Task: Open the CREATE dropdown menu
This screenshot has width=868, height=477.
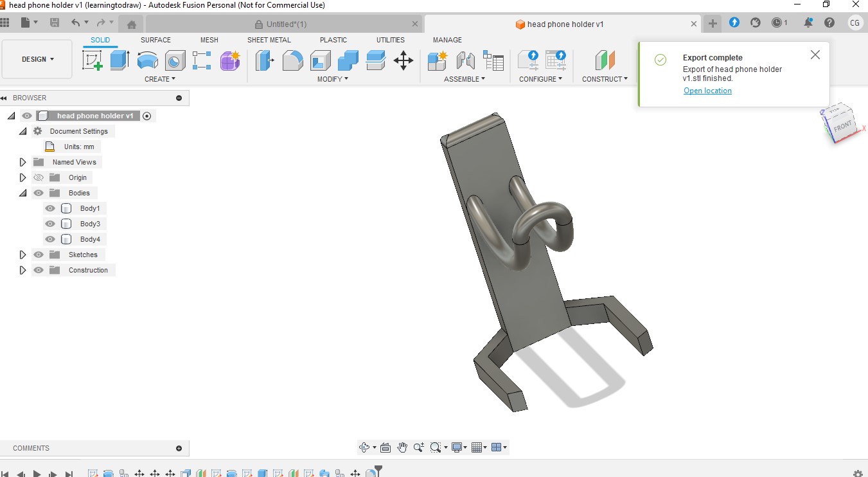Action: tap(160, 79)
